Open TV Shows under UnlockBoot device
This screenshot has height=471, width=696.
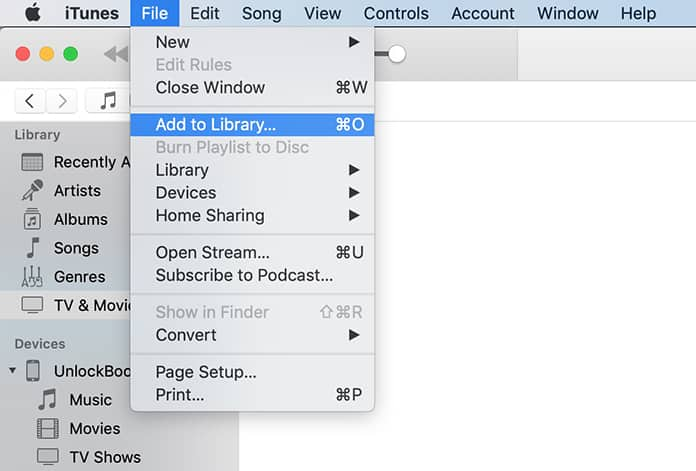pos(105,457)
